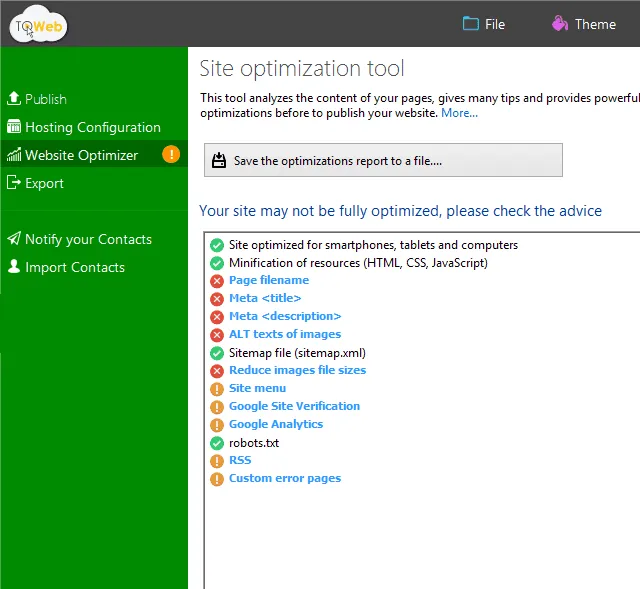Click the Publish upload icon
Viewport: 640px width, 589px height.
point(14,99)
